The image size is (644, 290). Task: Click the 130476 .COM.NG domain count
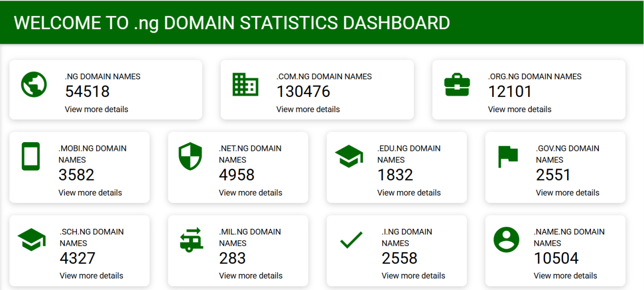point(303,92)
